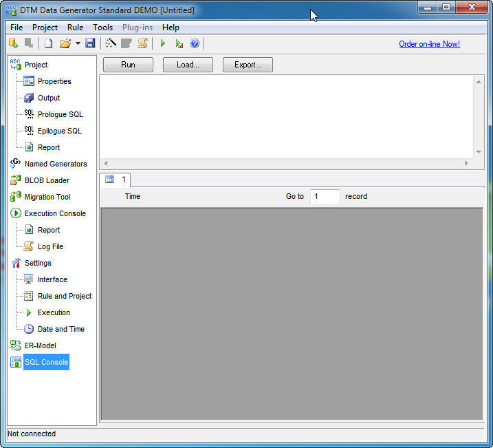The image size is (493, 448).
Task: Click the remove rule toolbar icon
Action: 29,43
